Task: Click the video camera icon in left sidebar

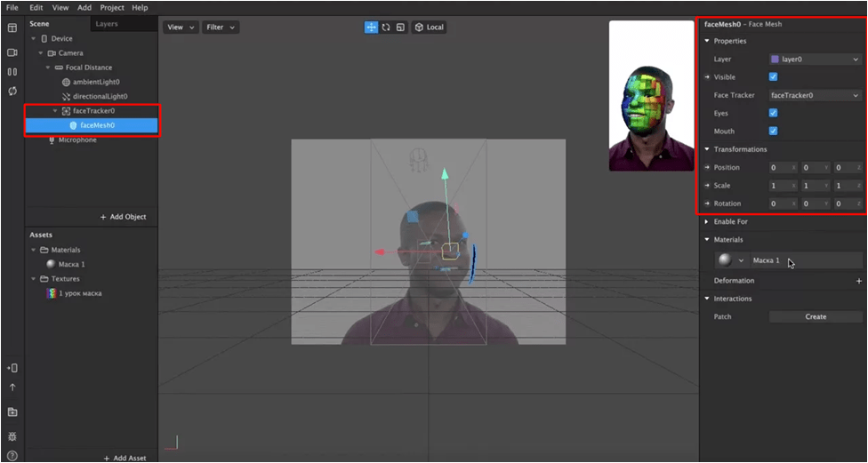Action: click(x=12, y=52)
